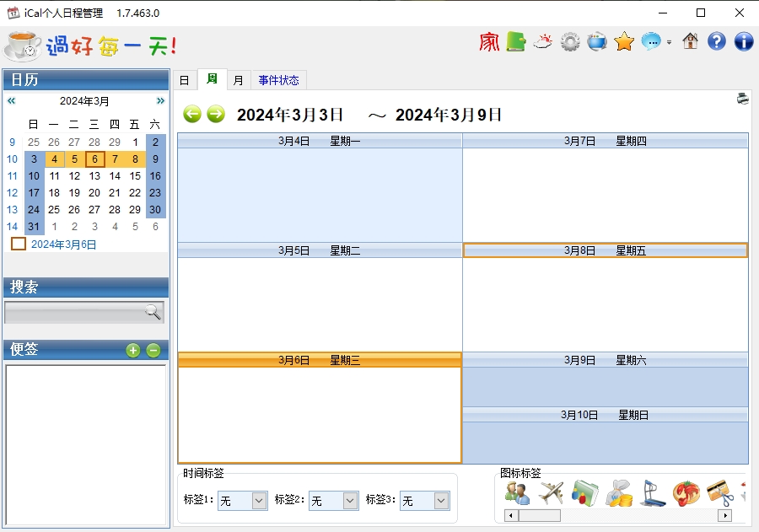The image size is (759, 532).
Task: Click the red 家 family icon
Action: 489,41
